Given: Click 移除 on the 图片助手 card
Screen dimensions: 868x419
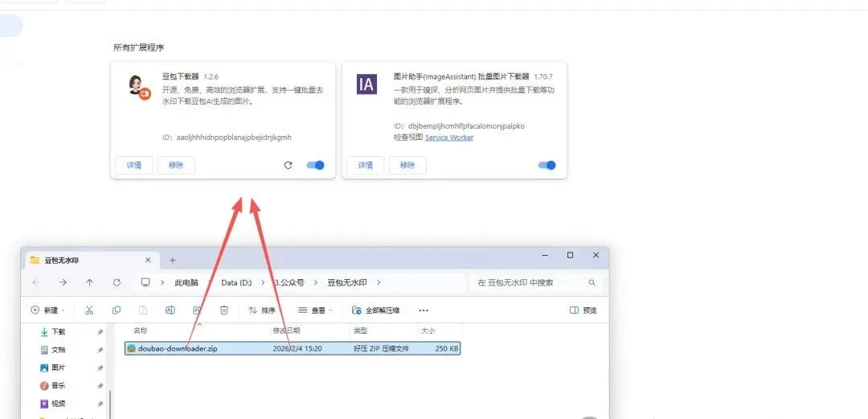Looking at the screenshot, I should pos(407,165).
